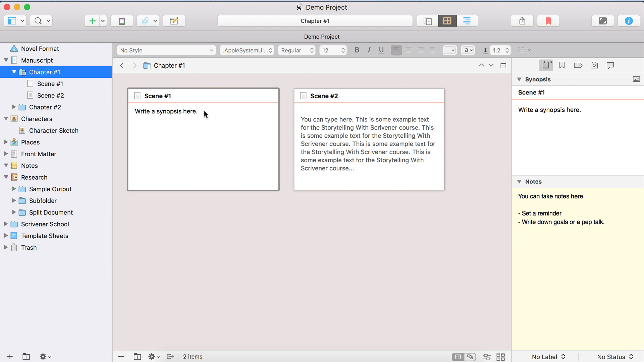This screenshot has width=644, height=362.
Task: Collapse the inspector Notes section
Action: (x=519, y=182)
